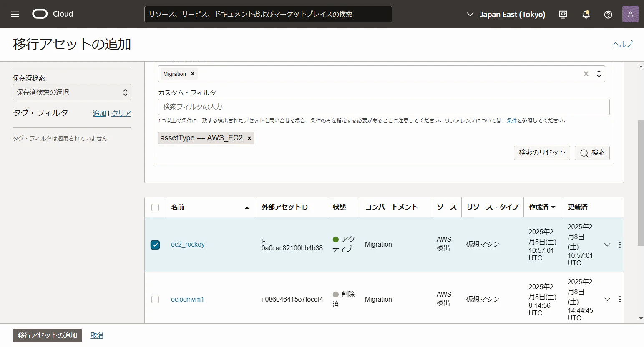Remove the assetType == AWS_EC2 filter
Viewport: 644px width, 347px height.
click(249, 138)
